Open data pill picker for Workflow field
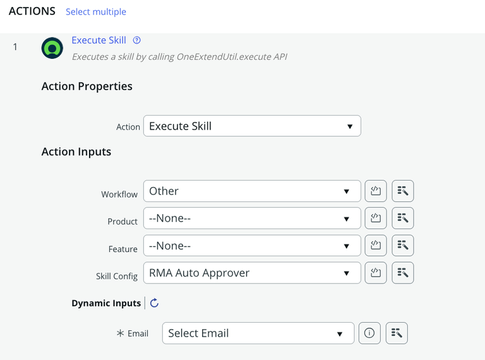485x360 pixels. pyautogui.click(x=403, y=191)
